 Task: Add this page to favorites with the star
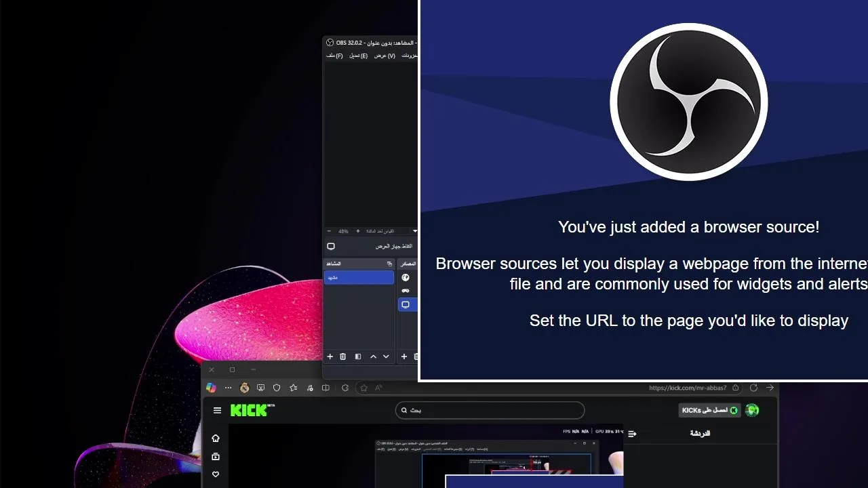click(364, 388)
